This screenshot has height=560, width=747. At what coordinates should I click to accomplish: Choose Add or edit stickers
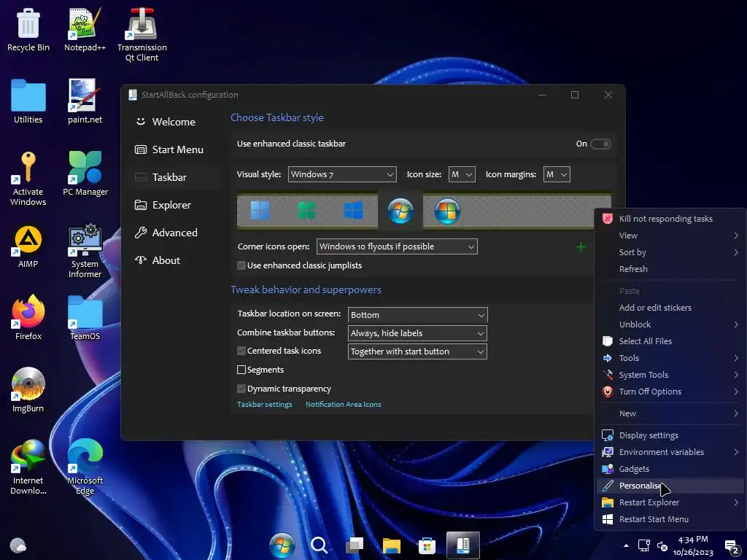point(670,308)
